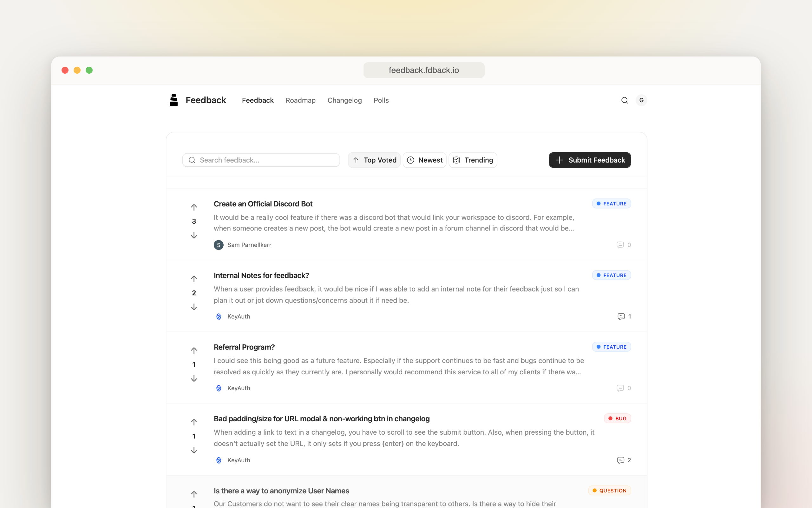This screenshot has height=508, width=812.
Task: Close the browser window with red button
Action: pos(65,70)
